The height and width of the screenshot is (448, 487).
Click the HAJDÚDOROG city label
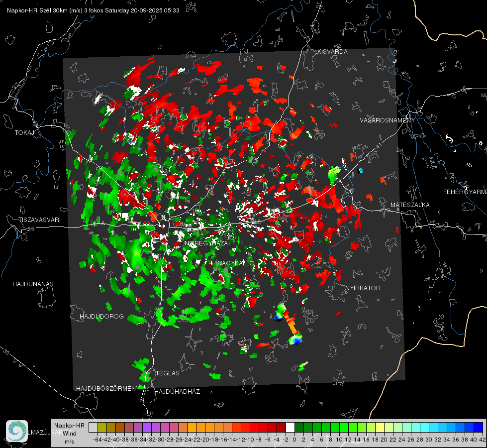tap(101, 316)
